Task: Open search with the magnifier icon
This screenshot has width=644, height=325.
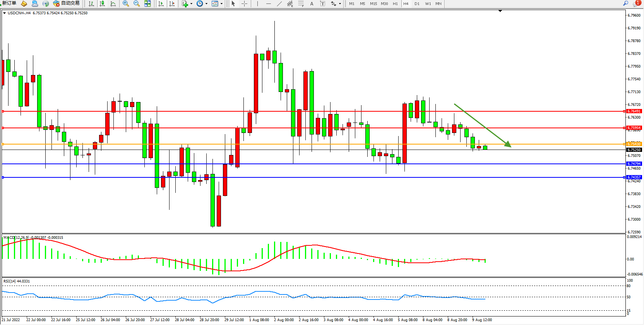Action: [x=625, y=3]
